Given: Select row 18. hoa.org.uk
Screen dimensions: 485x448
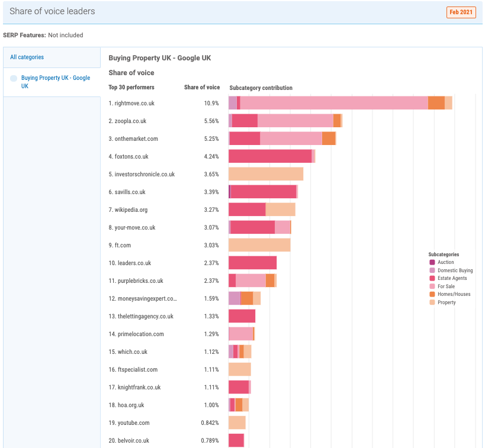Looking at the screenshot, I should click(127, 405).
